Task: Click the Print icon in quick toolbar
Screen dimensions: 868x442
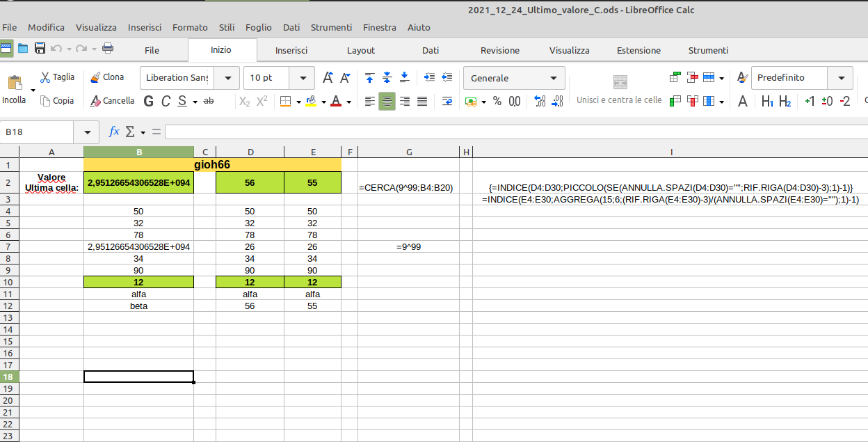Action: point(108,49)
